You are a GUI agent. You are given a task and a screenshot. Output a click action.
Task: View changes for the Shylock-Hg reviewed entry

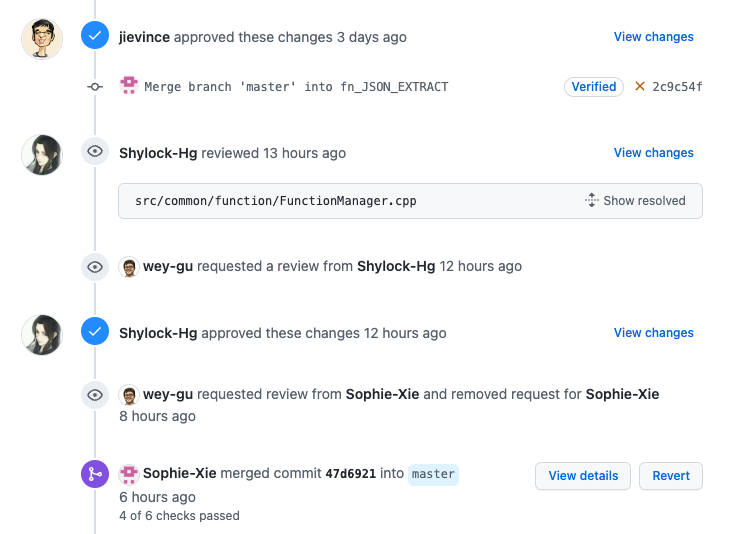[653, 153]
